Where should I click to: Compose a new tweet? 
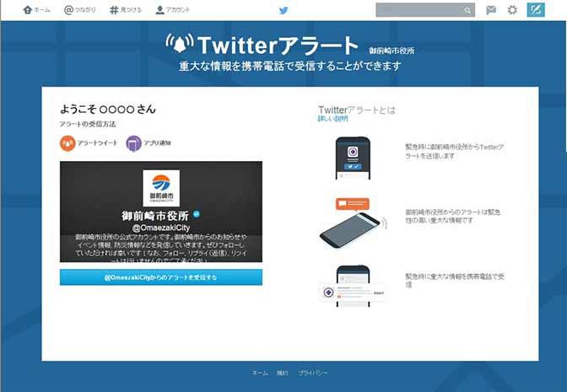(x=536, y=10)
